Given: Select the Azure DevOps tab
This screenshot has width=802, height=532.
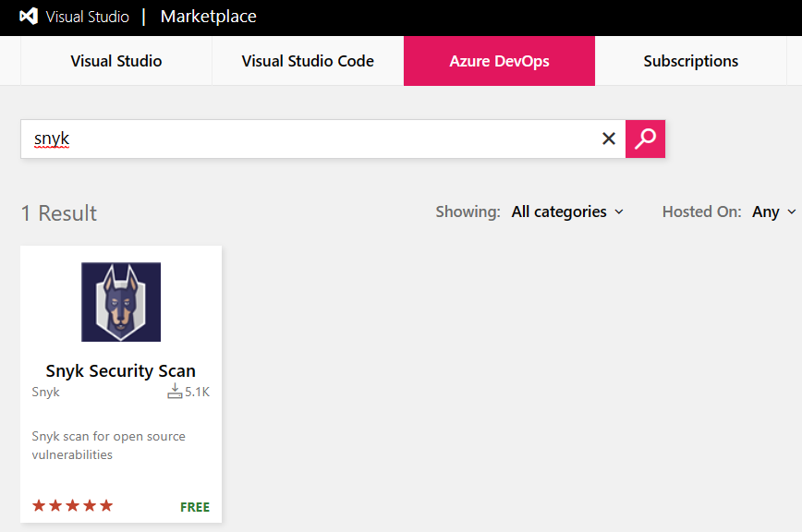Looking at the screenshot, I should [x=499, y=61].
